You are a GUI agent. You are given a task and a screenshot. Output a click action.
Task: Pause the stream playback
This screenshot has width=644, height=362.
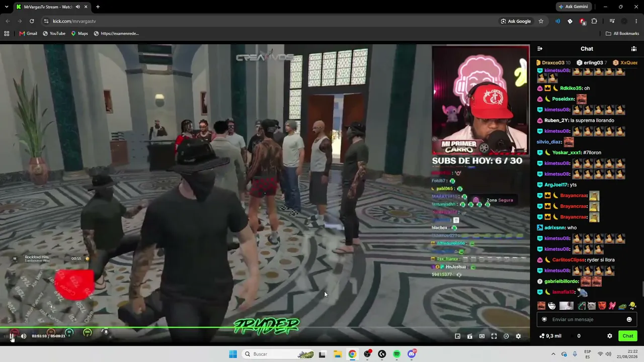click(12, 336)
